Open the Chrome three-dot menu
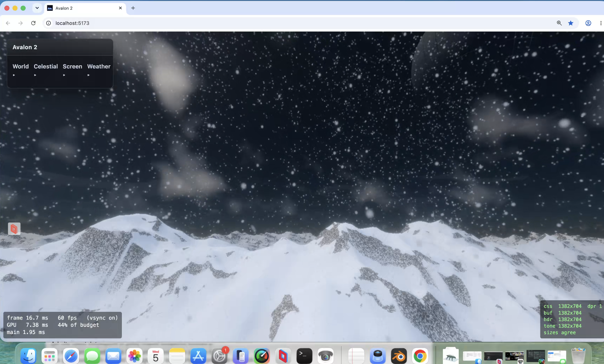This screenshot has width=604, height=364. (601, 23)
